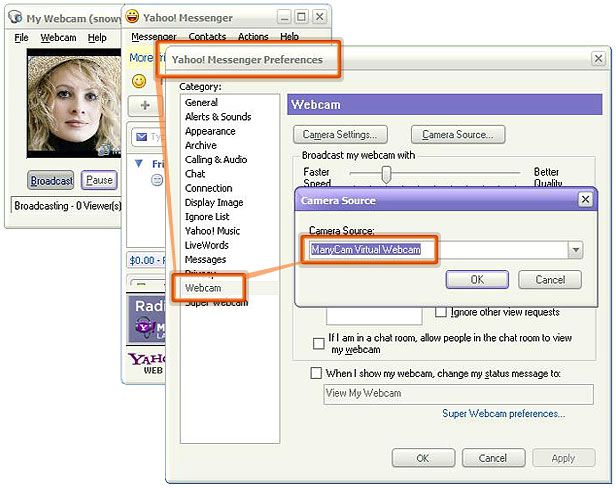Open the Contacts menu in Yahoo Messenger
The image size is (616, 488).
coord(207,37)
